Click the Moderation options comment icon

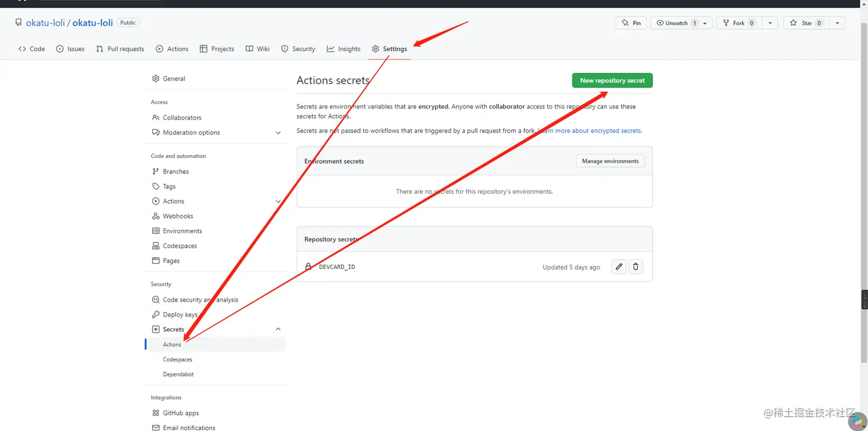156,132
